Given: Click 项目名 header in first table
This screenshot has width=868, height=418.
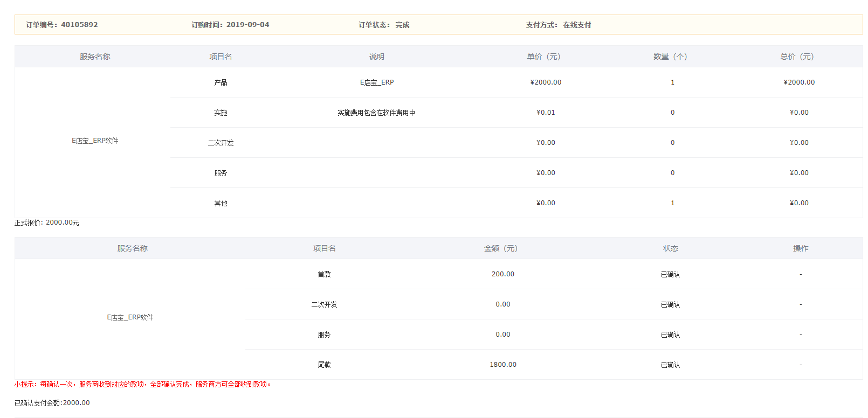Looking at the screenshot, I should point(221,57).
